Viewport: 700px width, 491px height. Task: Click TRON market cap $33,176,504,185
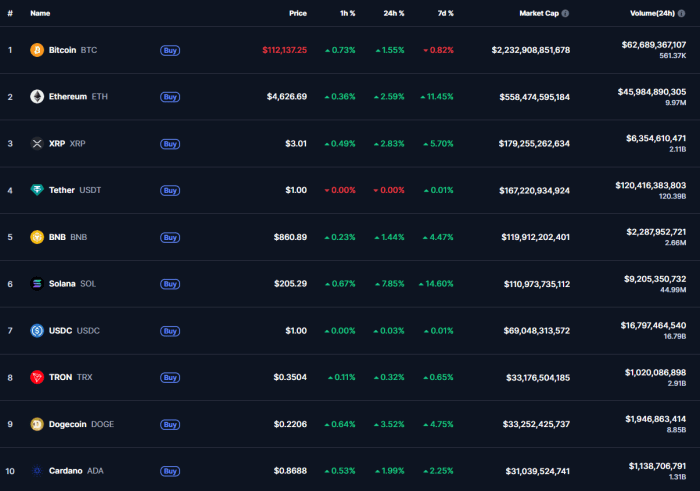(538, 378)
